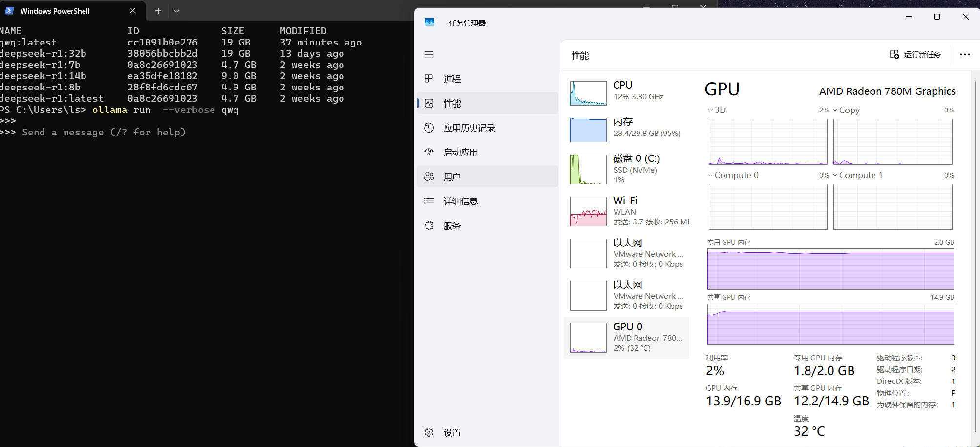Open a new terminal tab with plus button

coord(158,11)
